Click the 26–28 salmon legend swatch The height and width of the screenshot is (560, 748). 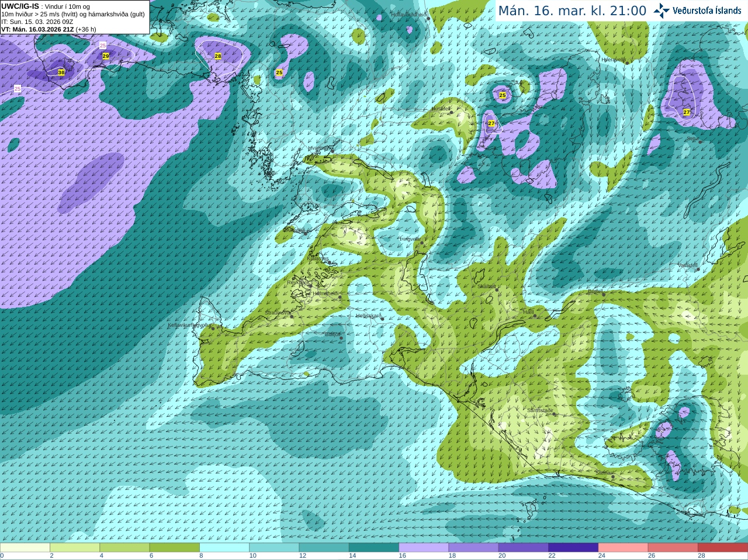click(673, 547)
